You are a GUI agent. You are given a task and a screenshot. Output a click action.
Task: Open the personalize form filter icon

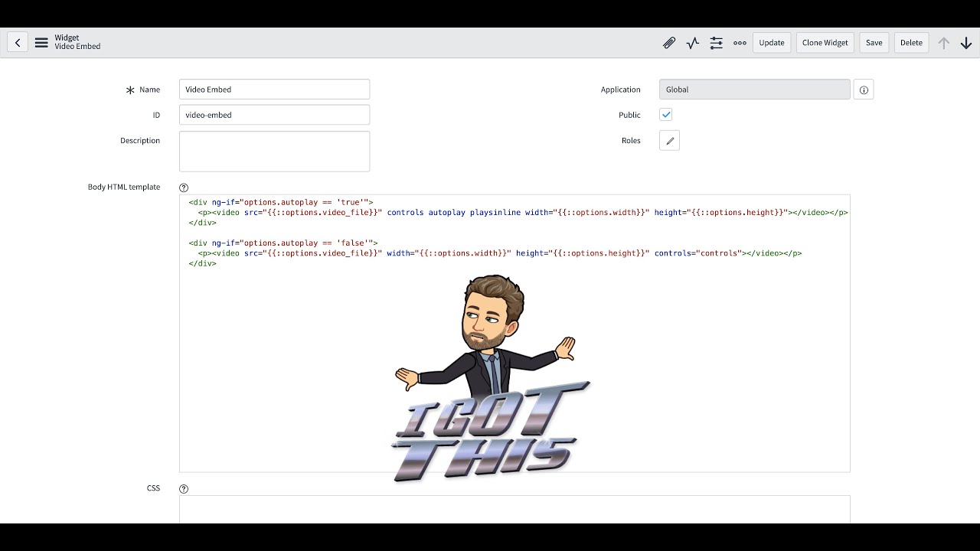click(716, 43)
